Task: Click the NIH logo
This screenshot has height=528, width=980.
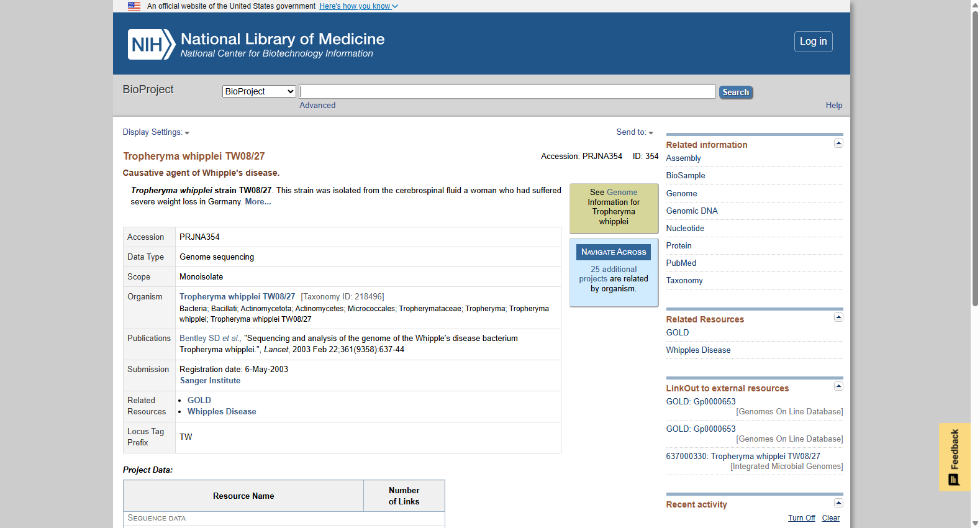Action: click(152, 44)
